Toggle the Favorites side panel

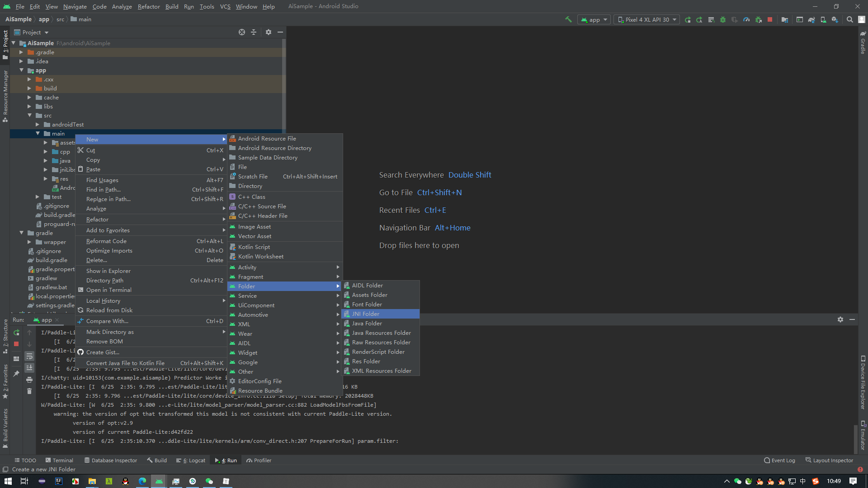coord(5,381)
